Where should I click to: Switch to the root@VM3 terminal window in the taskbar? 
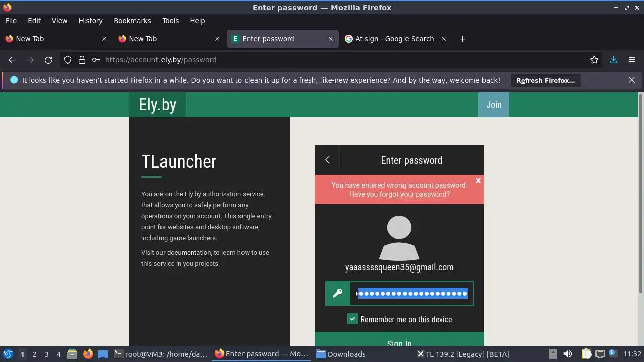click(160, 354)
